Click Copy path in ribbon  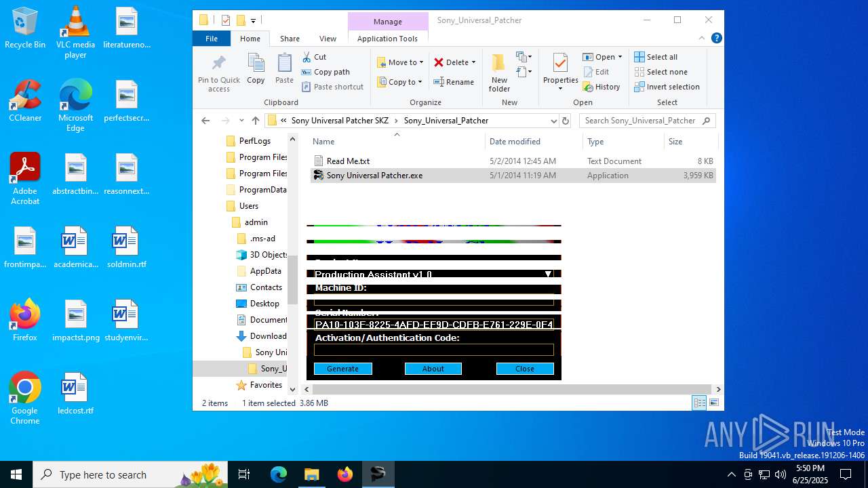pos(325,72)
